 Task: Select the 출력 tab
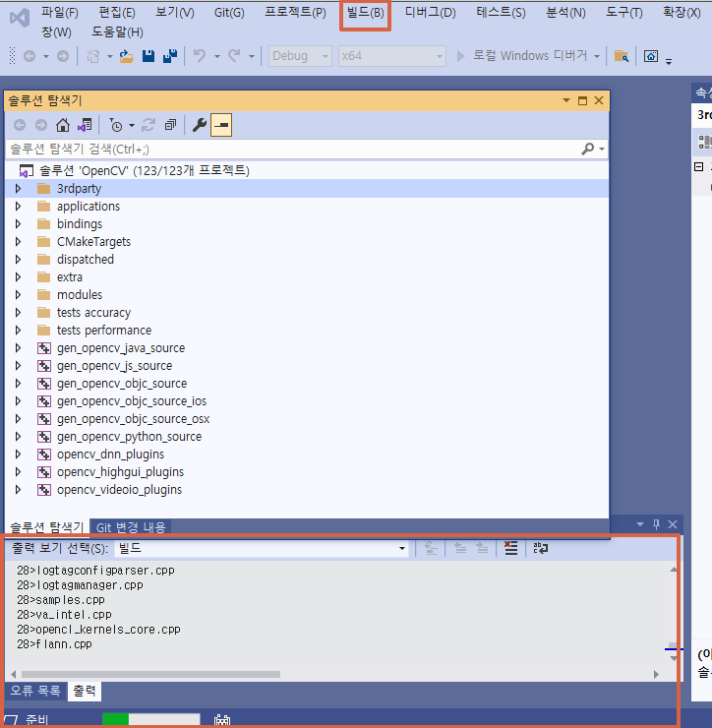pos(84,691)
